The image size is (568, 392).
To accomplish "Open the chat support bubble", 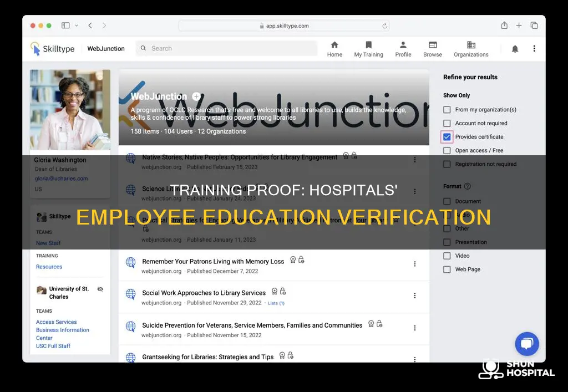I will 527,344.
